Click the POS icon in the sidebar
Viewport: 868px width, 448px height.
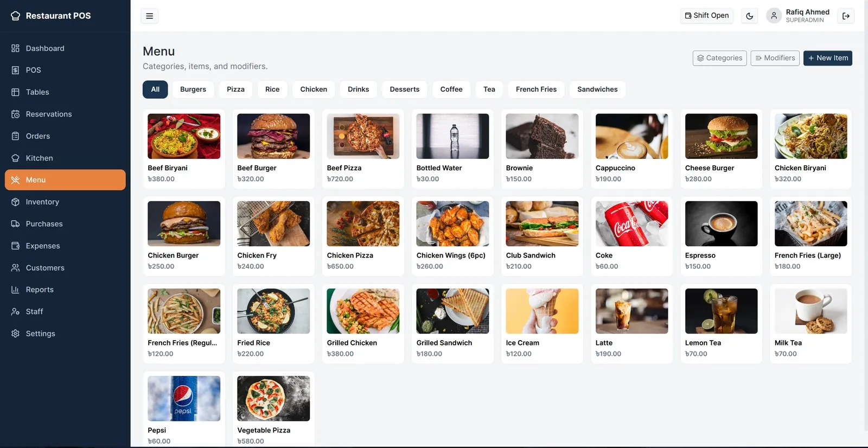(x=15, y=70)
